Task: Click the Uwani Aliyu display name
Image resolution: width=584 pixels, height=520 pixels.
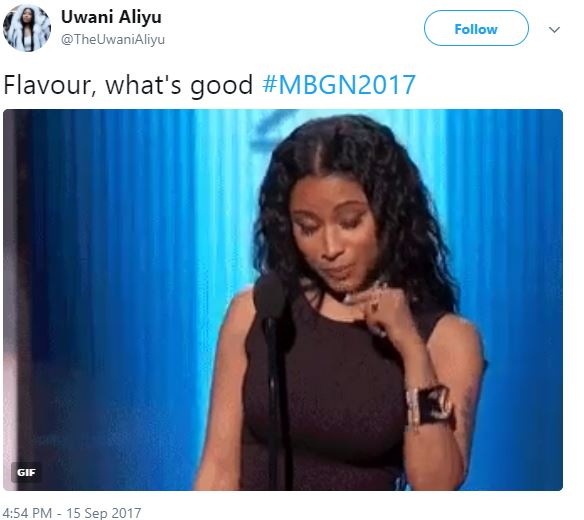Action: [x=111, y=17]
